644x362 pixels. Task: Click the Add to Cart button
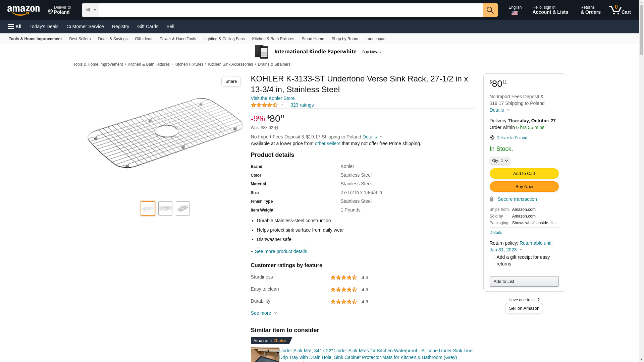pos(524,173)
